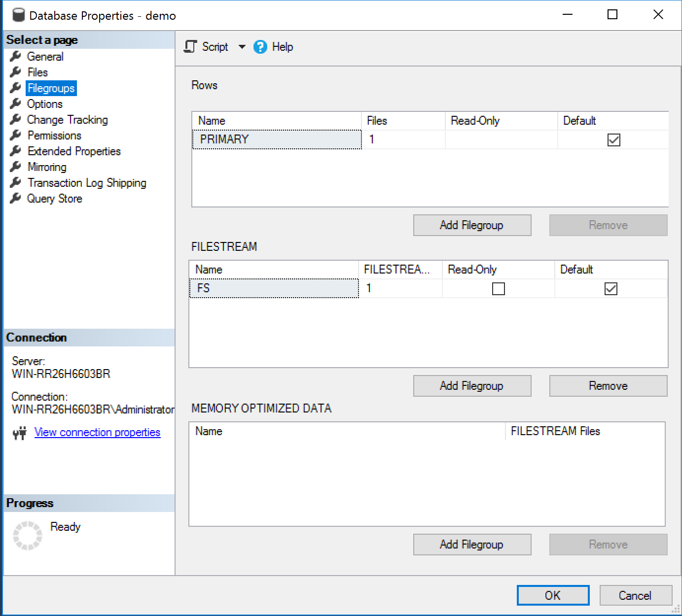Click the wrench icon beside Change Tracking
This screenshot has height=616, width=682.
click(x=16, y=119)
